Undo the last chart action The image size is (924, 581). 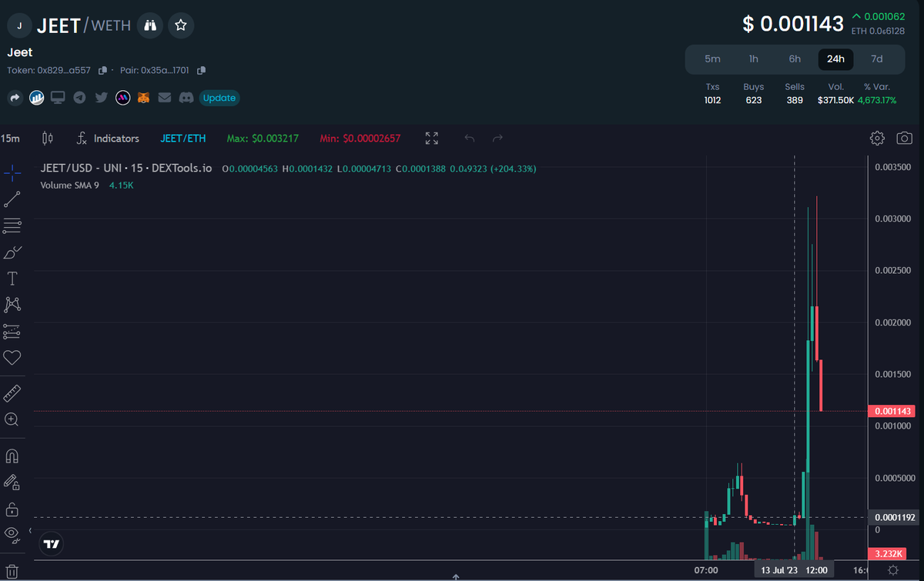pos(470,139)
